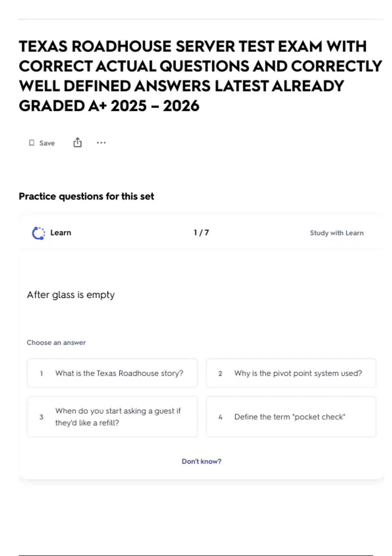This screenshot has width=392, height=556.
Task: Pick the answer about asking for a refill
Action: click(x=112, y=417)
